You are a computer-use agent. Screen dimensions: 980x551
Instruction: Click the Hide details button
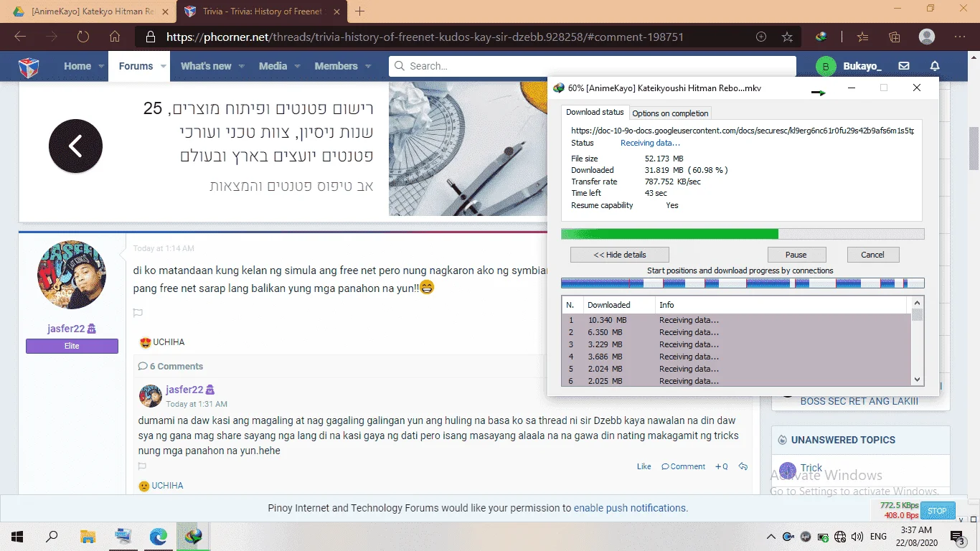coord(620,255)
